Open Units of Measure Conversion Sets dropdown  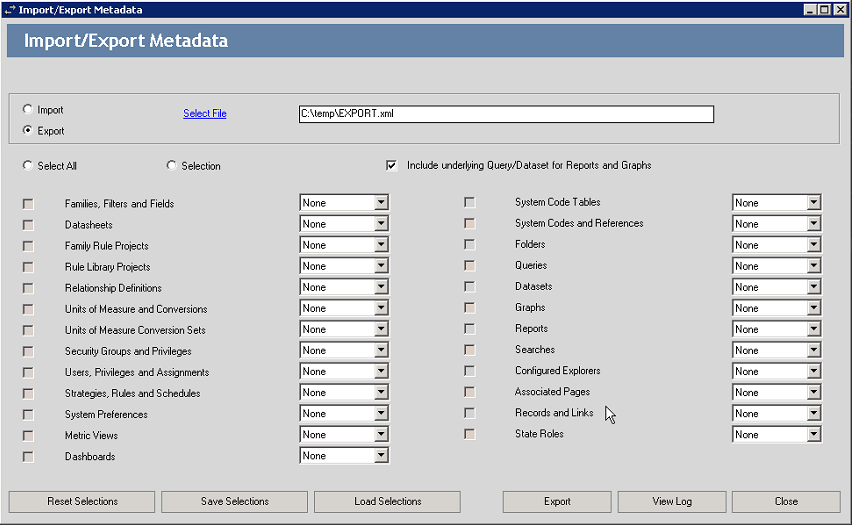click(x=344, y=329)
